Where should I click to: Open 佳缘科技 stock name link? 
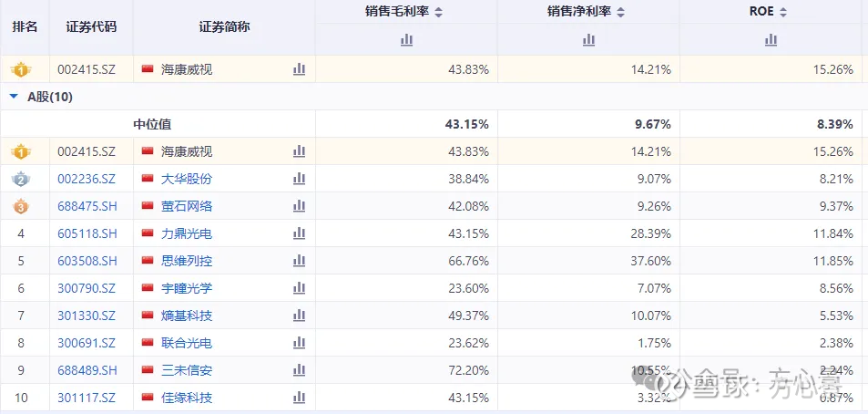coord(187,398)
